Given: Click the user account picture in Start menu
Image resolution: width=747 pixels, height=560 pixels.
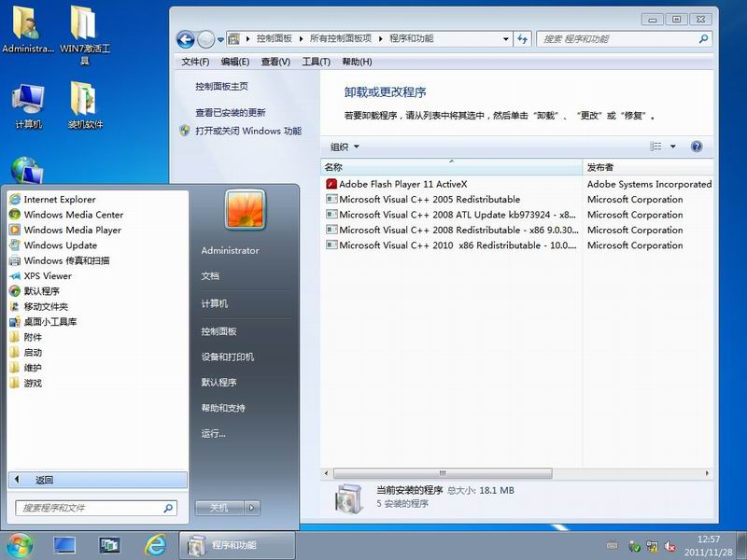Looking at the screenshot, I should click(245, 209).
